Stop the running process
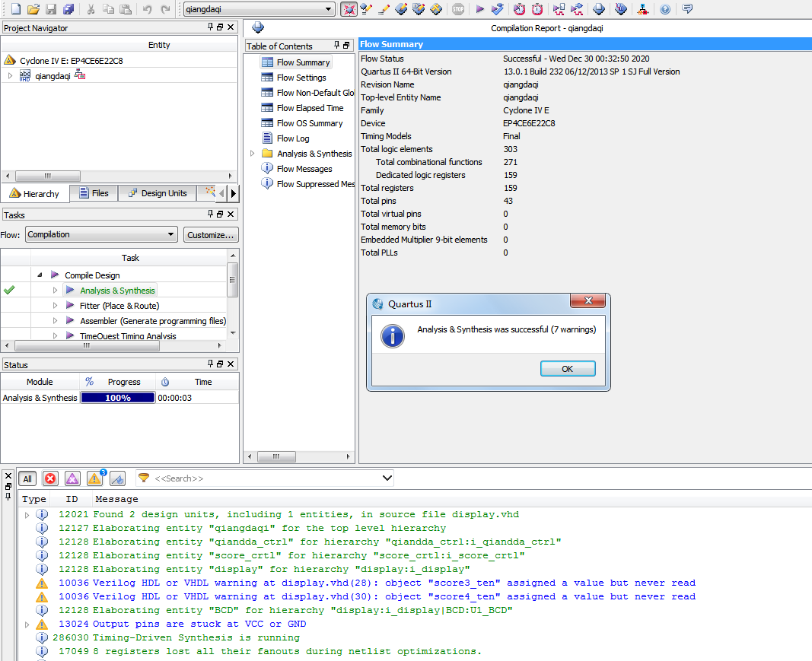Image resolution: width=812 pixels, height=661 pixels. pyautogui.click(x=458, y=9)
